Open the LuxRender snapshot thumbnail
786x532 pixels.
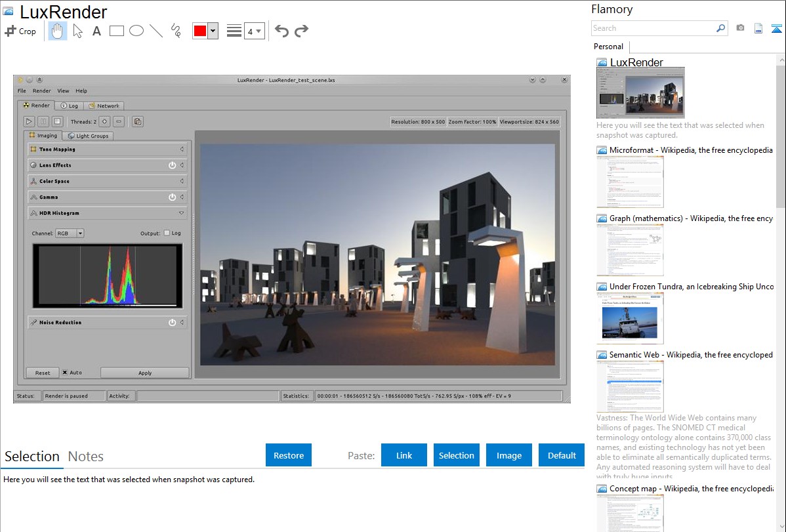(x=640, y=92)
